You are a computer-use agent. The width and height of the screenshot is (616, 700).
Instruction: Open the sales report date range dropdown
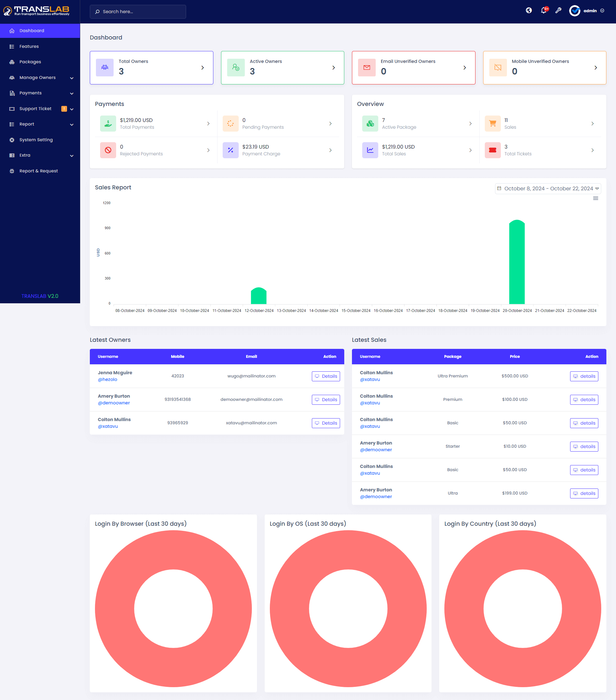click(548, 188)
